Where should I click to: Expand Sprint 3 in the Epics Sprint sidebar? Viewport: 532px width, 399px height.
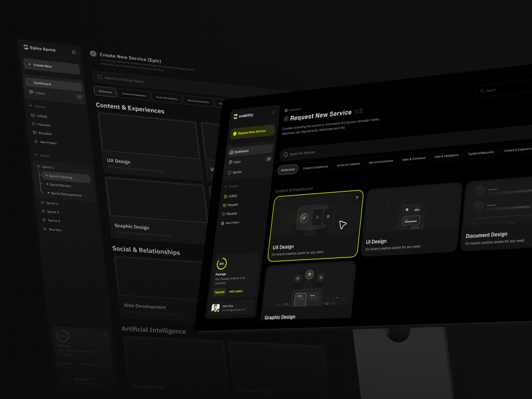tap(51, 212)
